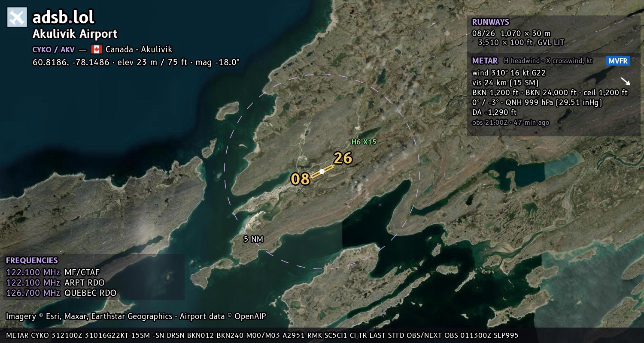
Task: Click the 126.700 MHz QUEBEC RDO row
Action: click(61, 293)
